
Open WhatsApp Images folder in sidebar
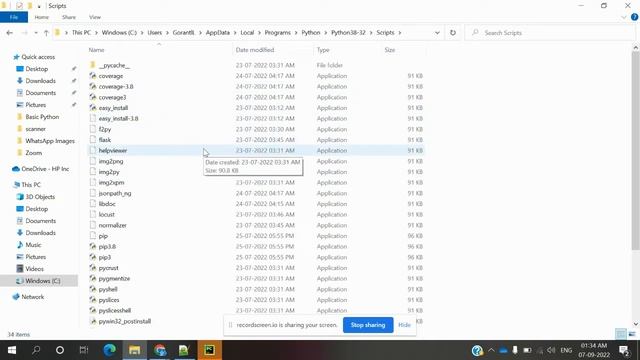click(x=50, y=141)
